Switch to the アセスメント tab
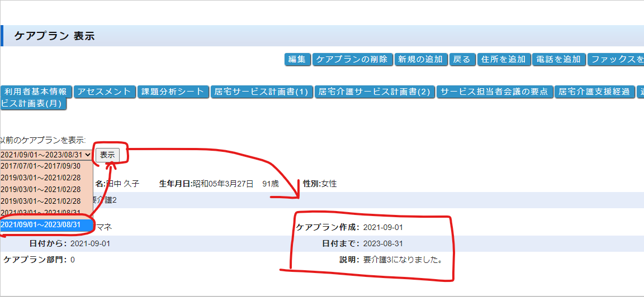This screenshot has height=297, width=644. coord(105,92)
